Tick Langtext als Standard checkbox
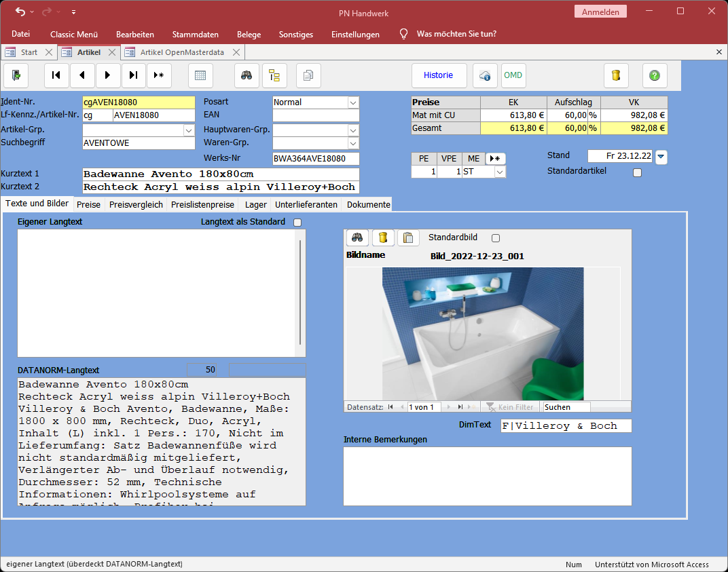This screenshot has height=572, width=728. (x=297, y=222)
